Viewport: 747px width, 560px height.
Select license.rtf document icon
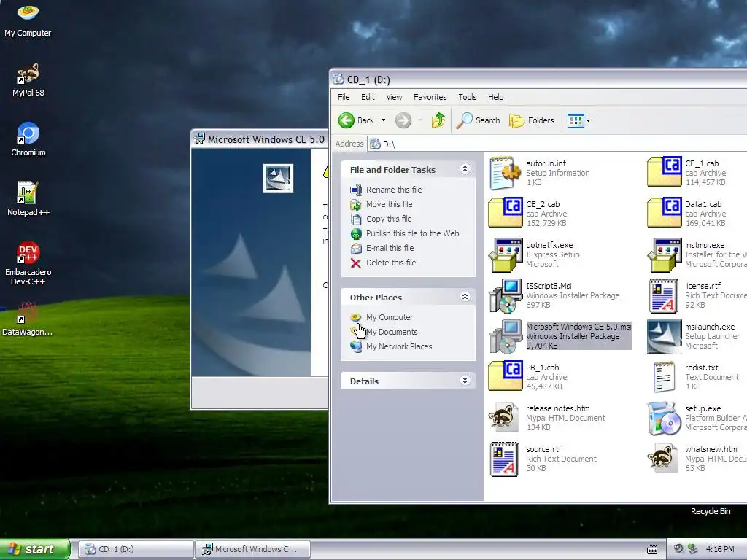pos(664,295)
